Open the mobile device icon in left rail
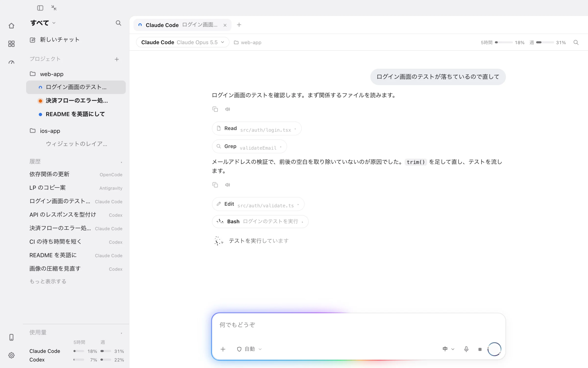This screenshot has width=588, height=368. [11, 337]
